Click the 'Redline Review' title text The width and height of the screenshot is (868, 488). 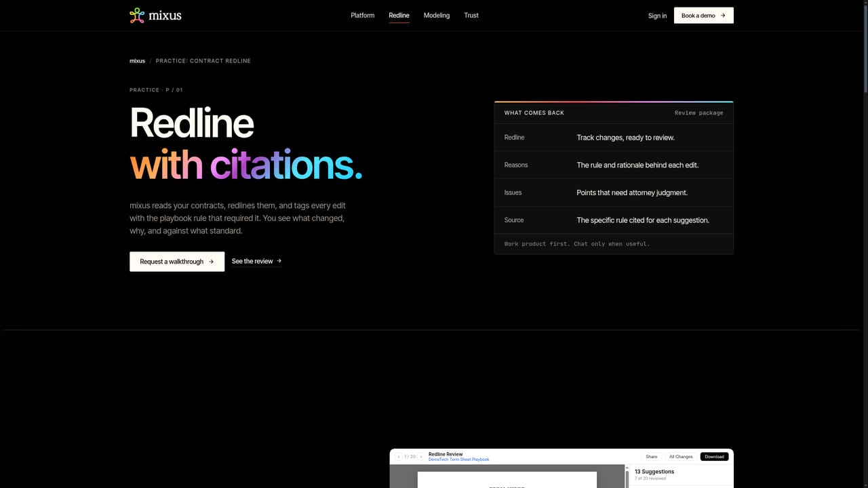[x=446, y=454]
